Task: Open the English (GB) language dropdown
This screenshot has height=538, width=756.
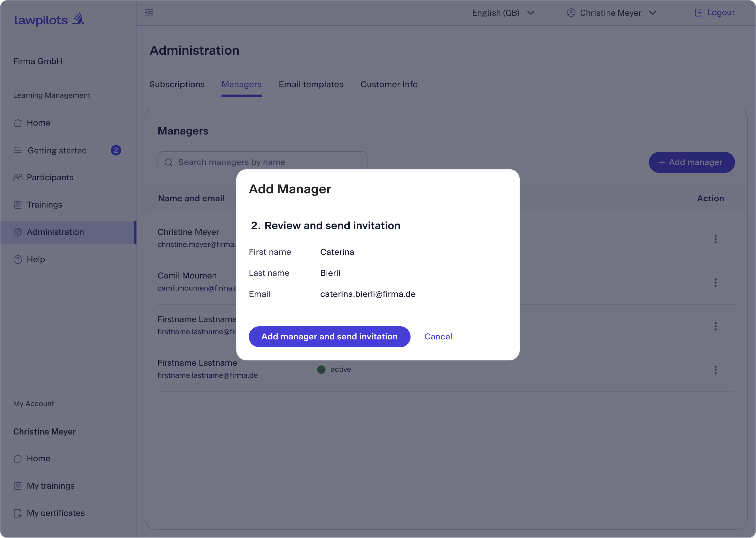Action: click(x=503, y=13)
